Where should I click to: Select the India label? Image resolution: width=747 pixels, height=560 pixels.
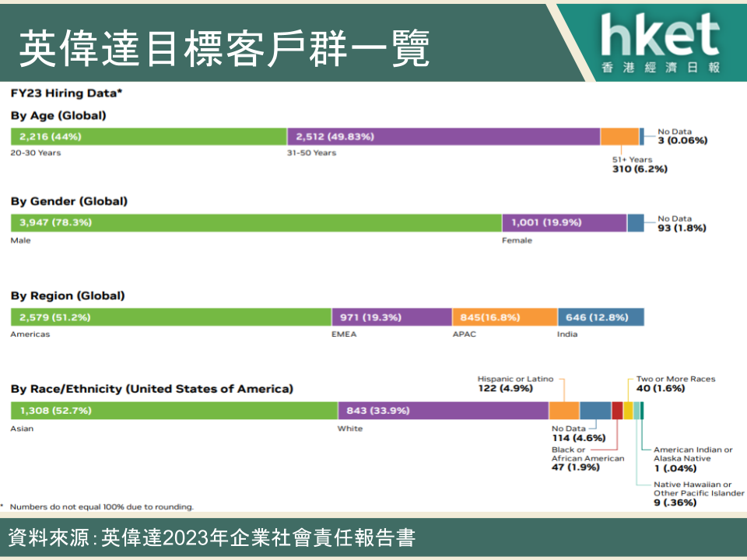coord(567,334)
